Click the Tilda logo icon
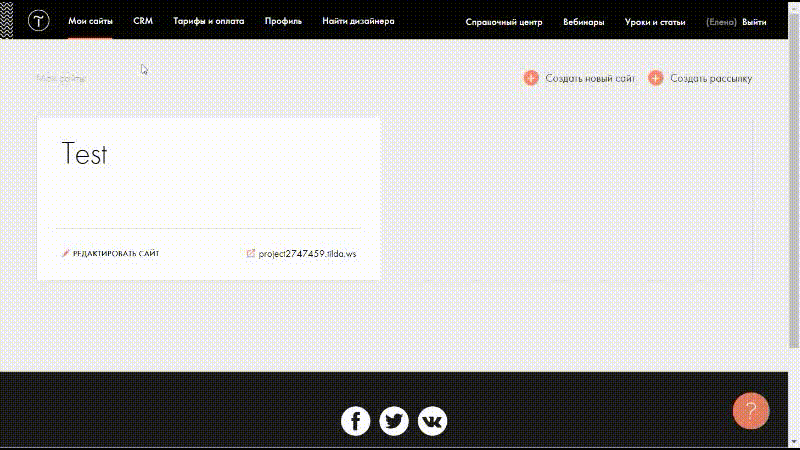The image size is (800, 450). (x=39, y=21)
